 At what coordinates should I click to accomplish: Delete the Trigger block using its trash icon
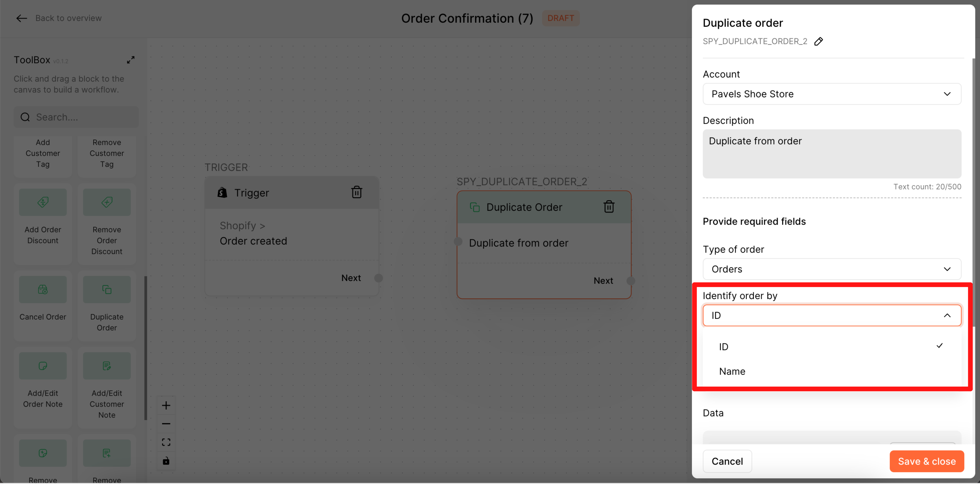(356, 192)
